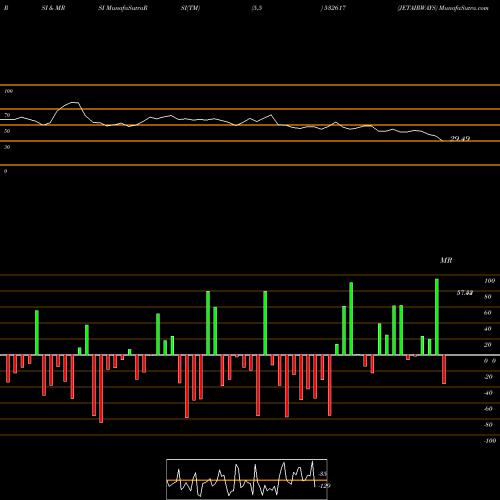Click the MR panel title label
The width and height of the screenshot is (500, 500).
446,260
